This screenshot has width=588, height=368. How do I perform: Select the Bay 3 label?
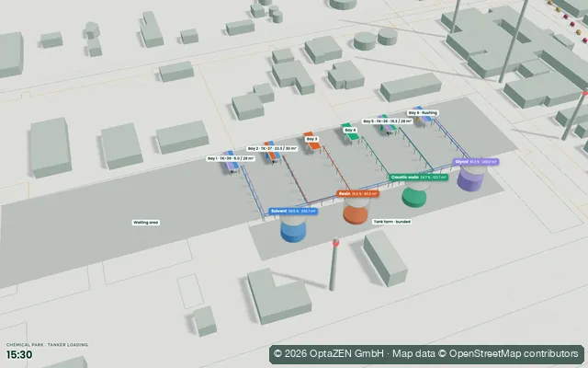pos(312,139)
